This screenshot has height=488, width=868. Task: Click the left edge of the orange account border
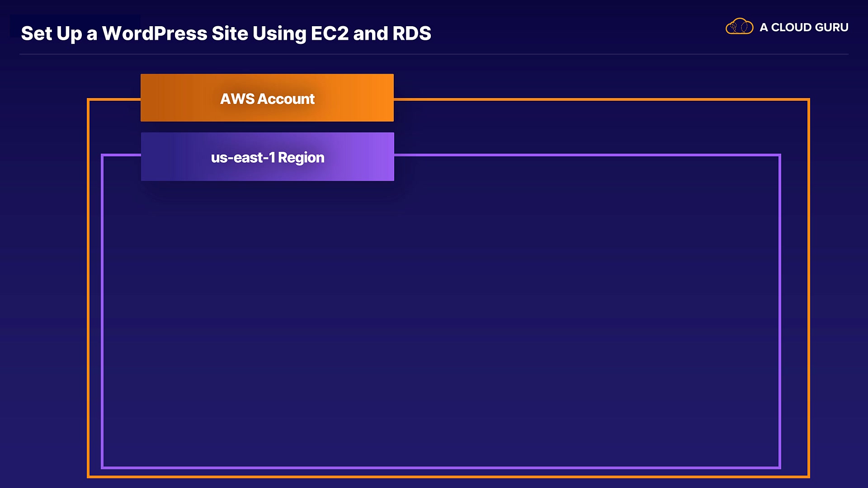click(x=89, y=289)
